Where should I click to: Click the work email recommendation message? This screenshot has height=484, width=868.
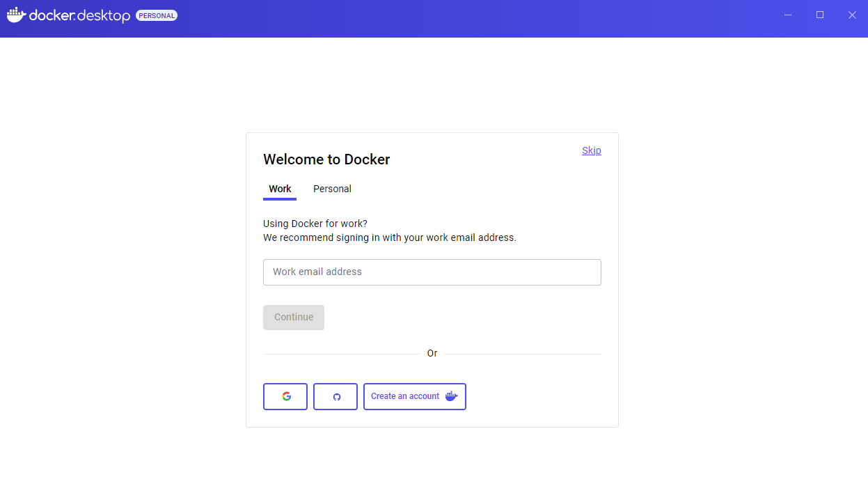(x=389, y=237)
